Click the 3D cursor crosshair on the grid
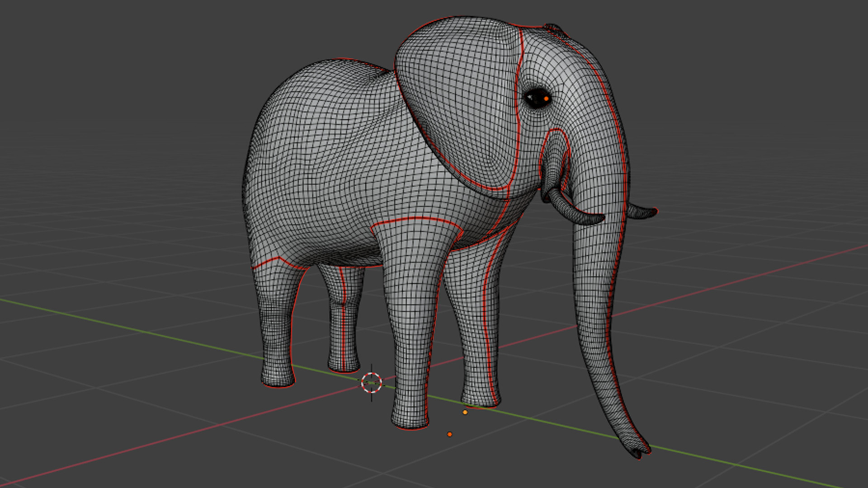Viewport: 868px width, 488px height. pyautogui.click(x=372, y=383)
